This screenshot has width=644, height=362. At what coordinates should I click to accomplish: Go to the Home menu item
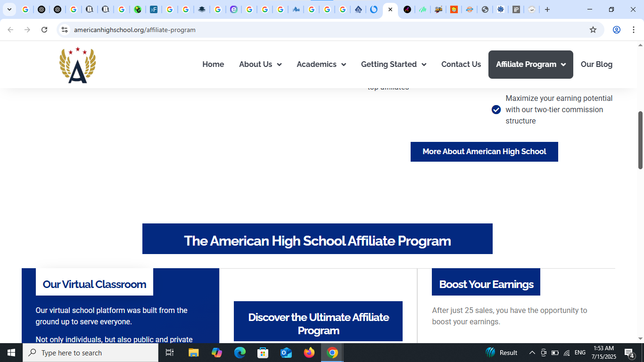(213, 65)
